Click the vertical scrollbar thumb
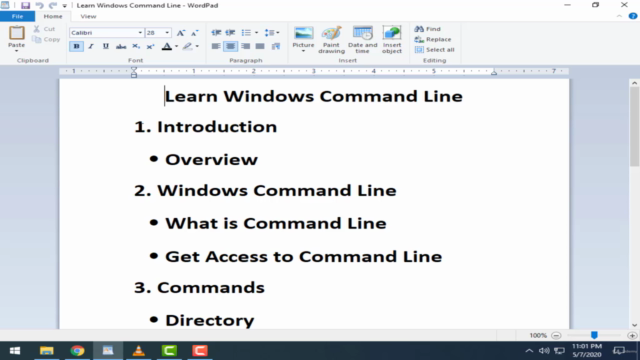 [x=634, y=127]
